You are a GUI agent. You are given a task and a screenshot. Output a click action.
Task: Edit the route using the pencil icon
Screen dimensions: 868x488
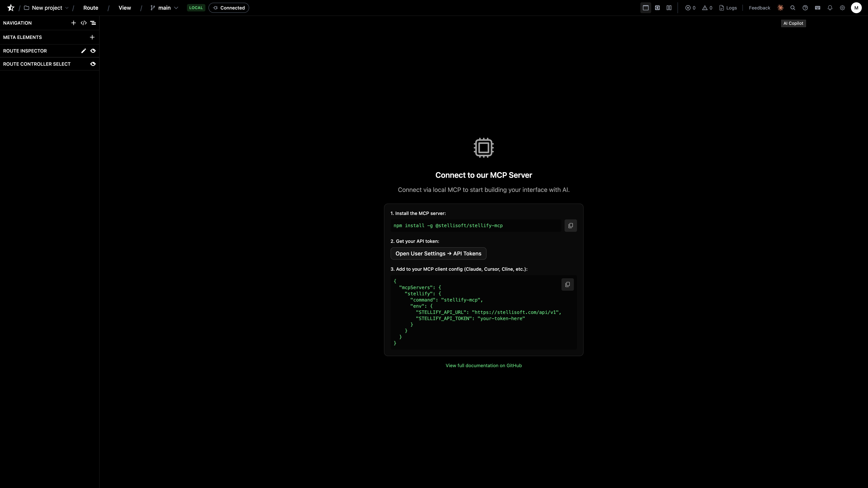(x=83, y=51)
